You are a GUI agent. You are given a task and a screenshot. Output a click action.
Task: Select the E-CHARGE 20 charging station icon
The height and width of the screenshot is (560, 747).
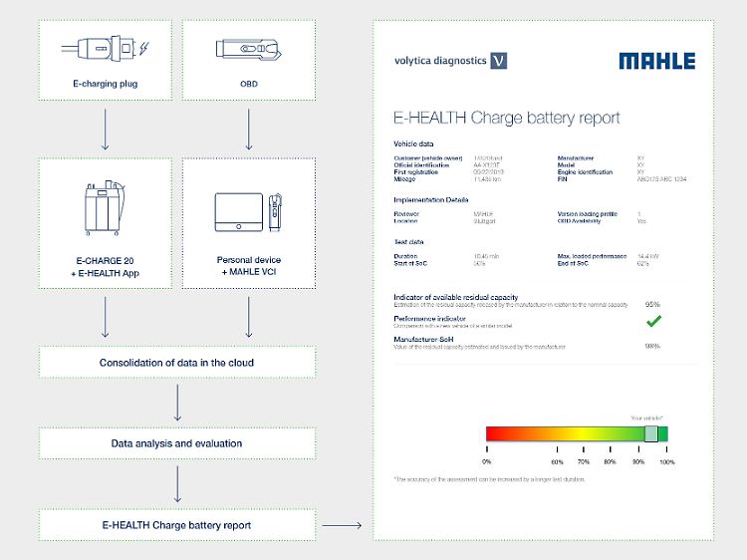click(104, 210)
